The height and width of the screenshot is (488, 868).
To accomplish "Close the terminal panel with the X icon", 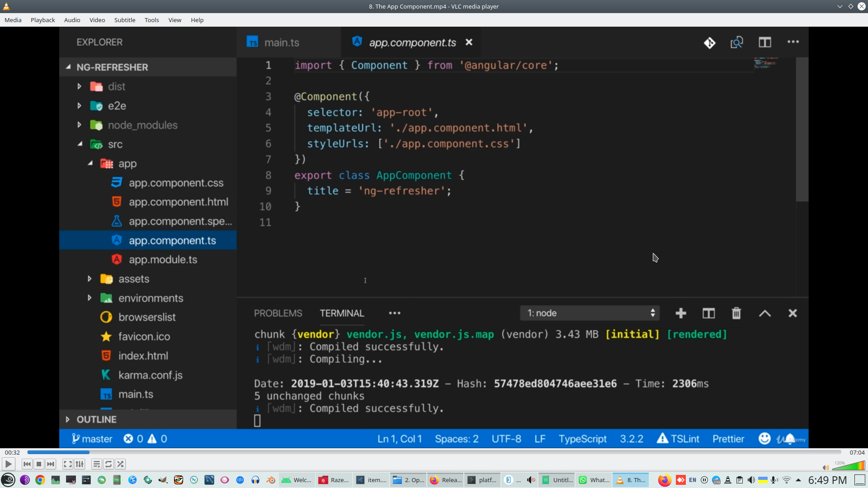I will 793,313.
